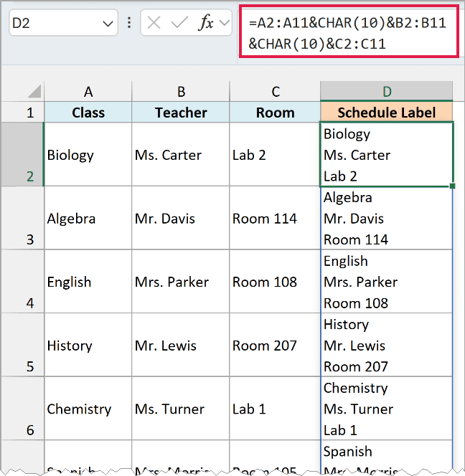Select row 5 header
The width and height of the screenshot is (465, 476).
pyautogui.click(x=22, y=345)
